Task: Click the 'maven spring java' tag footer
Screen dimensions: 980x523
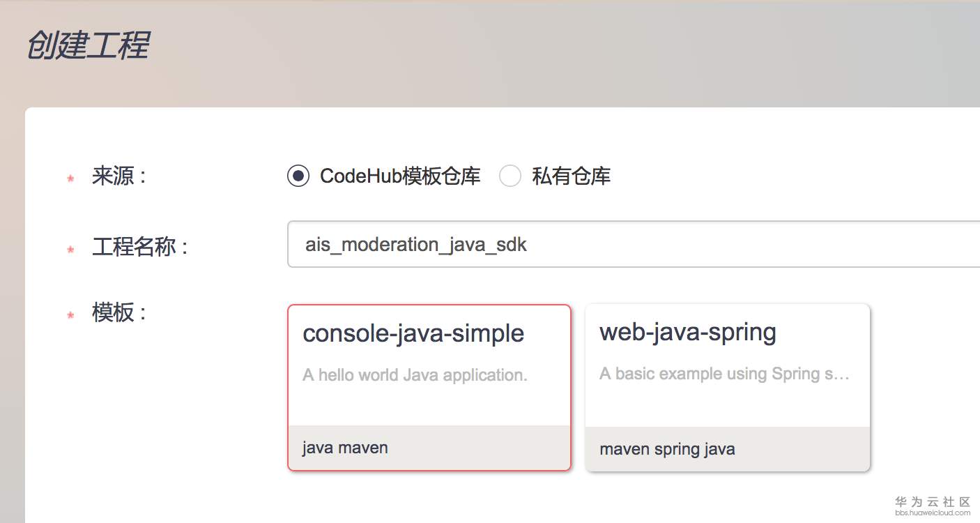Action: [728, 448]
